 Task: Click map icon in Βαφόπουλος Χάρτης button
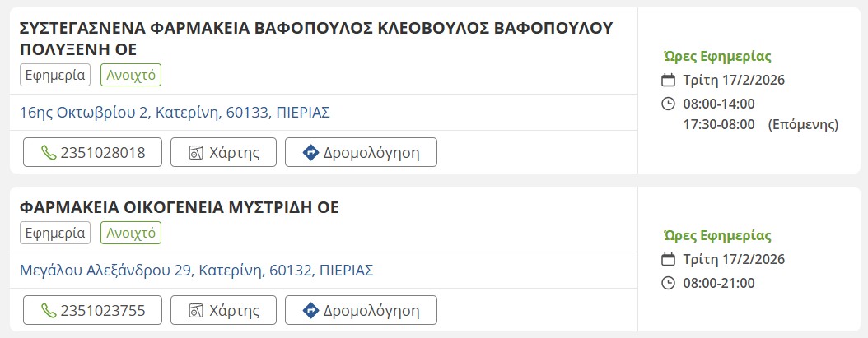196,153
